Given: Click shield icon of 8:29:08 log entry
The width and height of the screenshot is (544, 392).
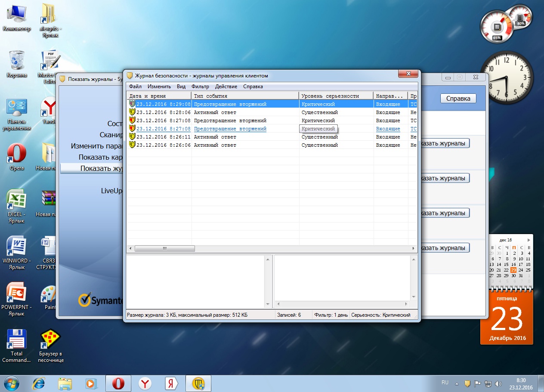Looking at the screenshot, I should click(132, 104).
